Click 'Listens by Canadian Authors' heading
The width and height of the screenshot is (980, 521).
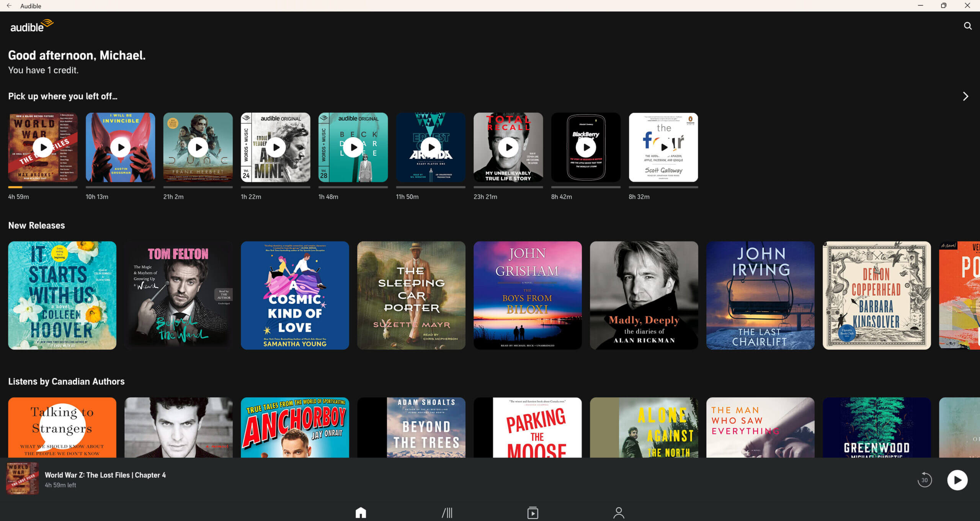[67, 382]
